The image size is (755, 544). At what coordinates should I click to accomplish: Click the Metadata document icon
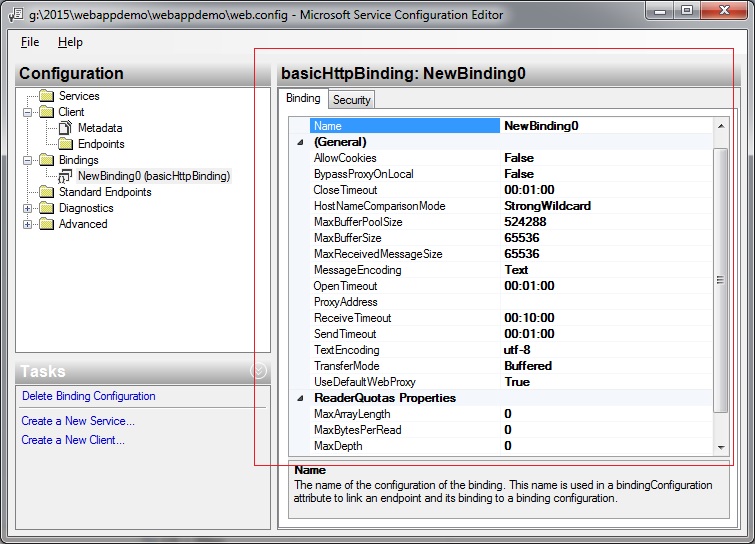pyautogui.click(x=66, y=128)
